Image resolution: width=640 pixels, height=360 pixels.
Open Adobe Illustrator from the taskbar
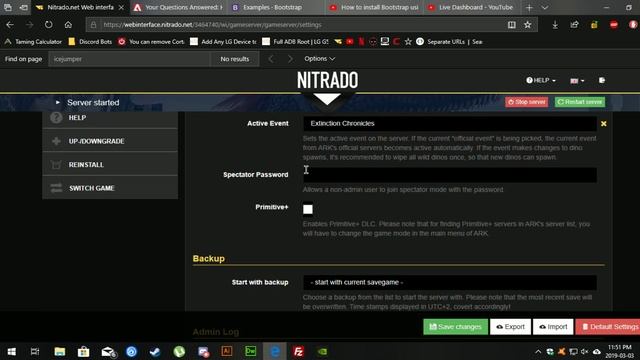tap(227, 351)
